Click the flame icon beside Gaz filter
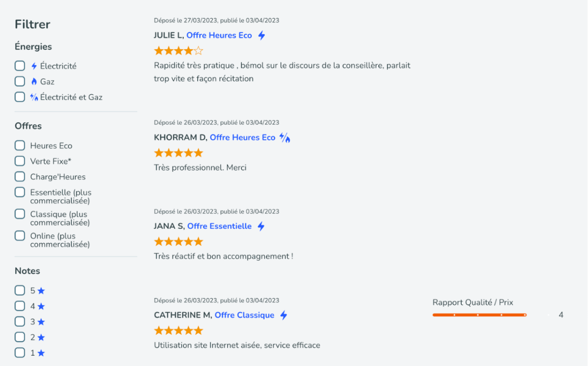588x366 pixels. (34, 82)
